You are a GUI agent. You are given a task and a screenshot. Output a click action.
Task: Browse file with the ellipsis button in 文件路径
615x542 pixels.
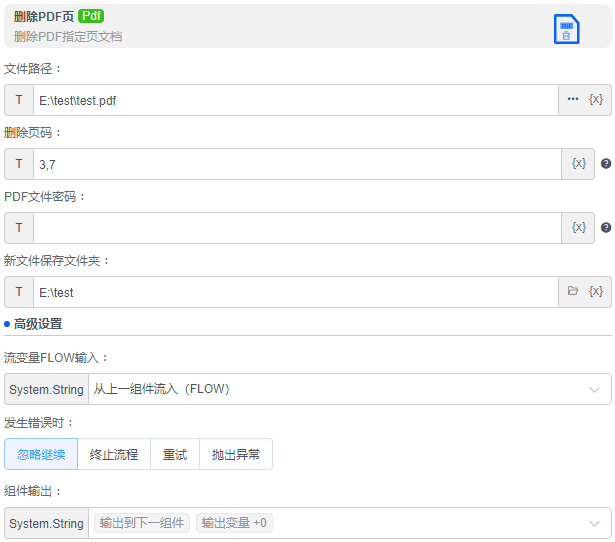573,99
